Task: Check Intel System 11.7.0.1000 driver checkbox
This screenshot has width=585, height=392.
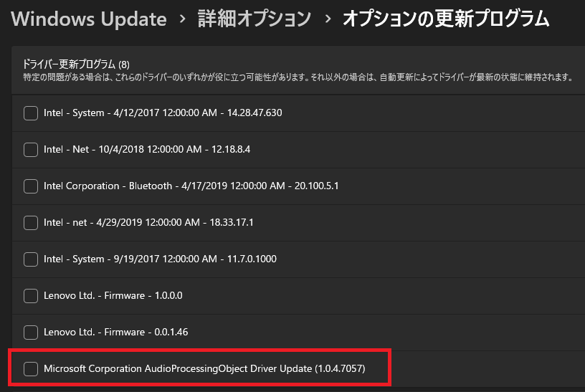Action: point(31,259)
